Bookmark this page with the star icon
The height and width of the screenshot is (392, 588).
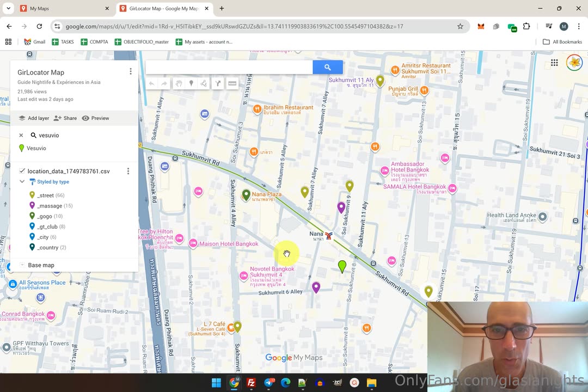click(460, 26)
